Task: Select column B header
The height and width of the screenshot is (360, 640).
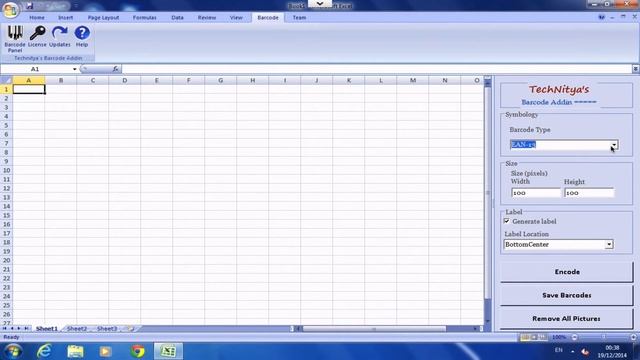Action: tap(61, 80)
